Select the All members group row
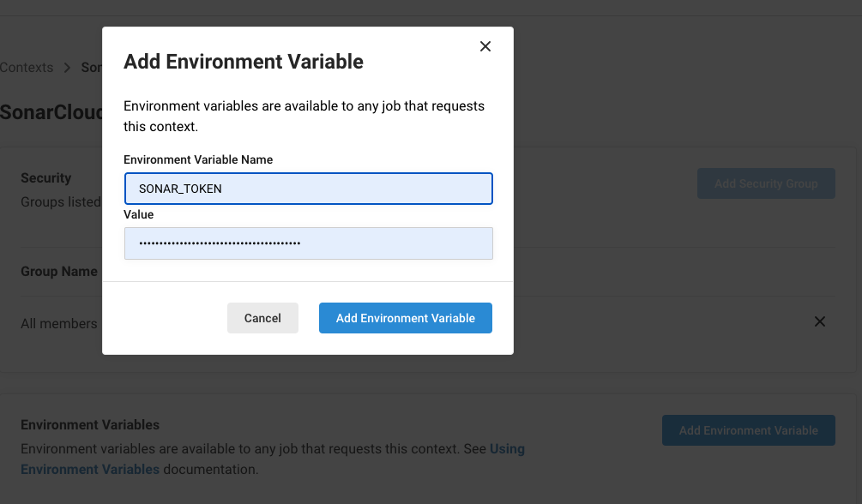Viewport: 862px width, 504px height. (59, 324)
